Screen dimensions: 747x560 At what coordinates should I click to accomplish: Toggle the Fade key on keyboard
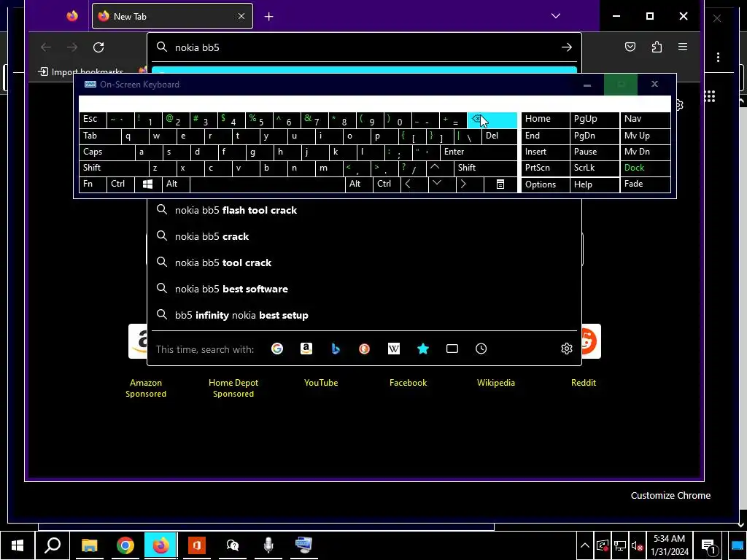[645, 184]
